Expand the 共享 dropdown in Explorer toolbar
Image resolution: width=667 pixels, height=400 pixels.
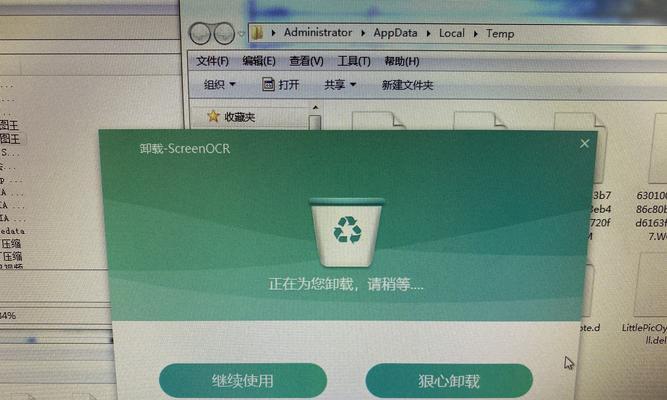(x=339, y=85)
